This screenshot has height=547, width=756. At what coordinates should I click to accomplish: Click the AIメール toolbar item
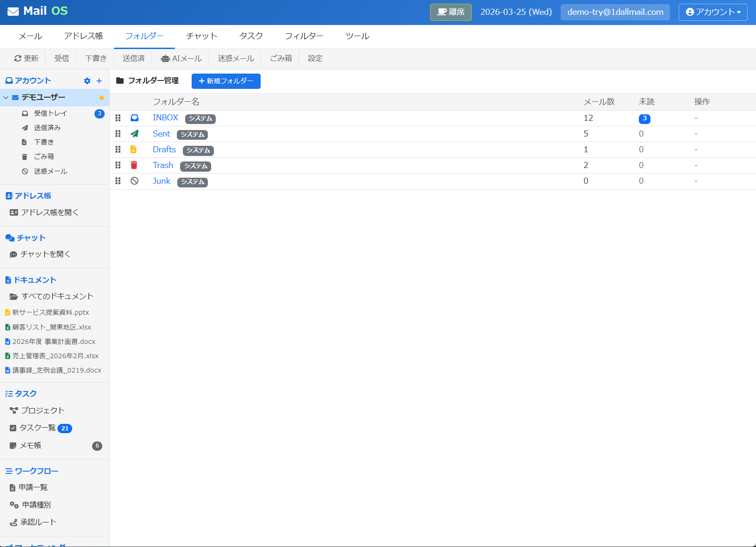[181, 58]
